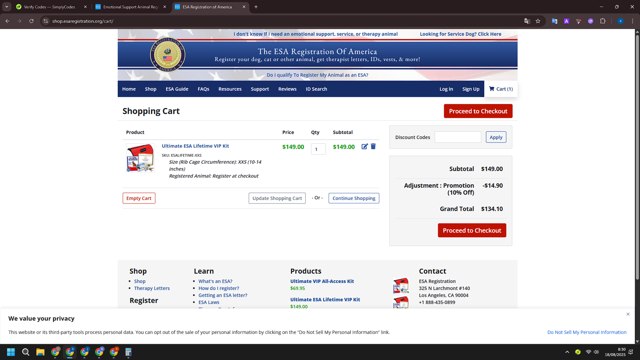Open Resources in navigation bar
Viewport: 640px width, 360px height.
coord(230,89)
